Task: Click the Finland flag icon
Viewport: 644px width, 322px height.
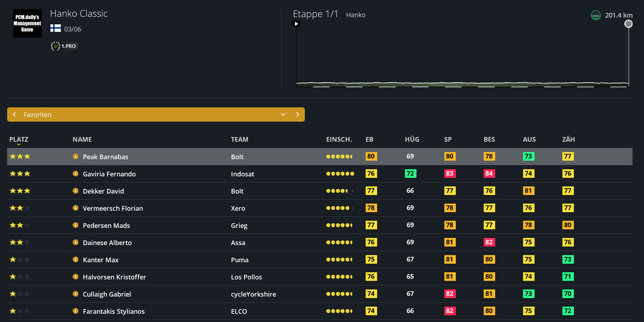Action: (x=55, y=29)
